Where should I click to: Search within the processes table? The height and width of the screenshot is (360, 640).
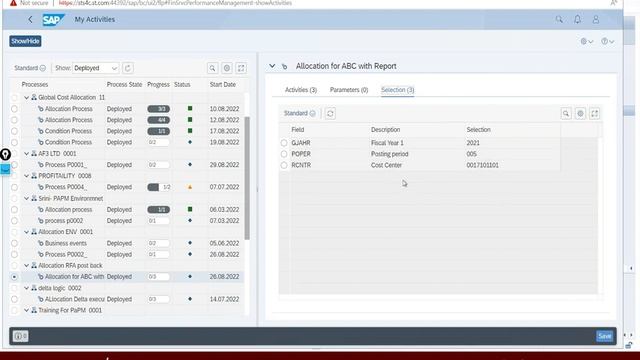pos(213,68)
